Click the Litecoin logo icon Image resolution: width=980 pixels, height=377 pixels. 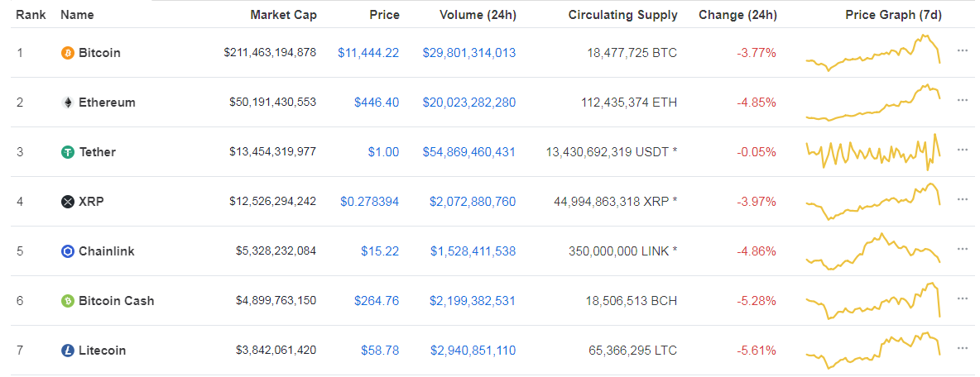click(x=68, y=351)
